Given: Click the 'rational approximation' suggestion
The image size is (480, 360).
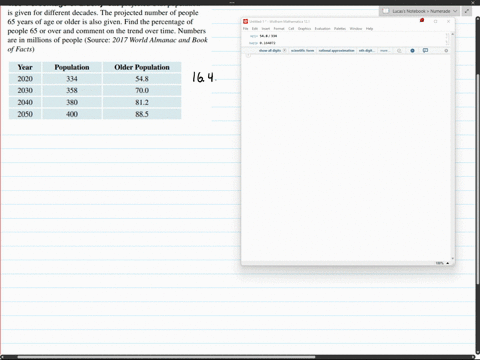Looking at the screenshot, I should coord(336,51).
